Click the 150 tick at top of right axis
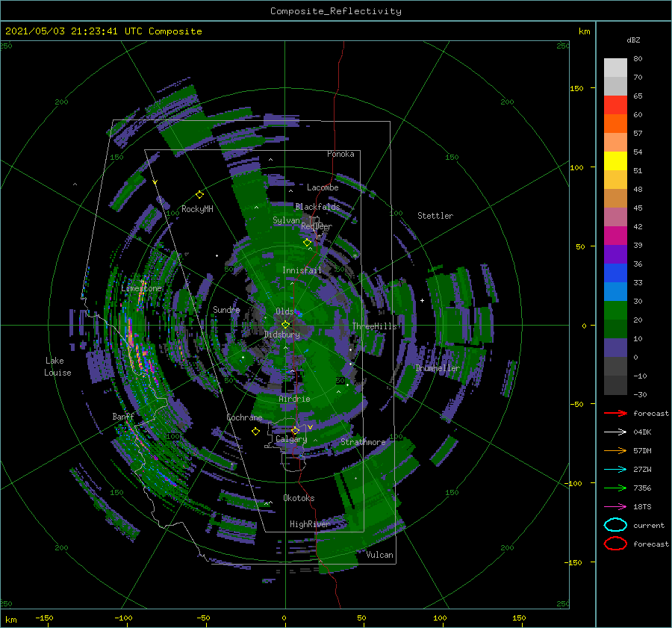672x628 pixels. click(576, 88)
